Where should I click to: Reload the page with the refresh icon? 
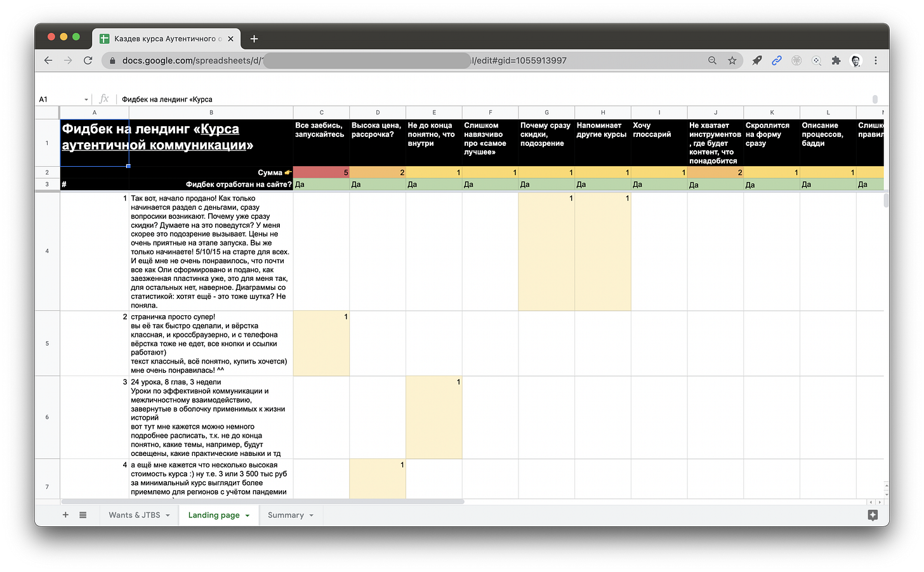pos(88,60)
